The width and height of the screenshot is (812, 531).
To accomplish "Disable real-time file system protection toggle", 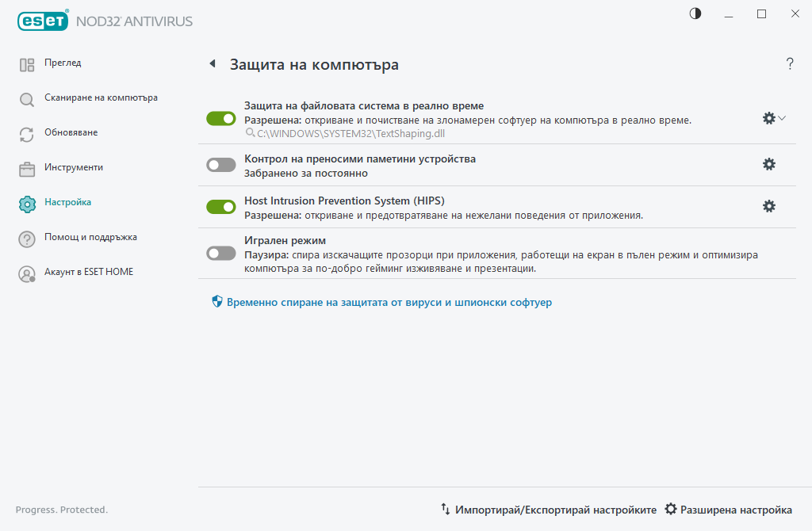I will pyautogui.click(x=221, y=118).
